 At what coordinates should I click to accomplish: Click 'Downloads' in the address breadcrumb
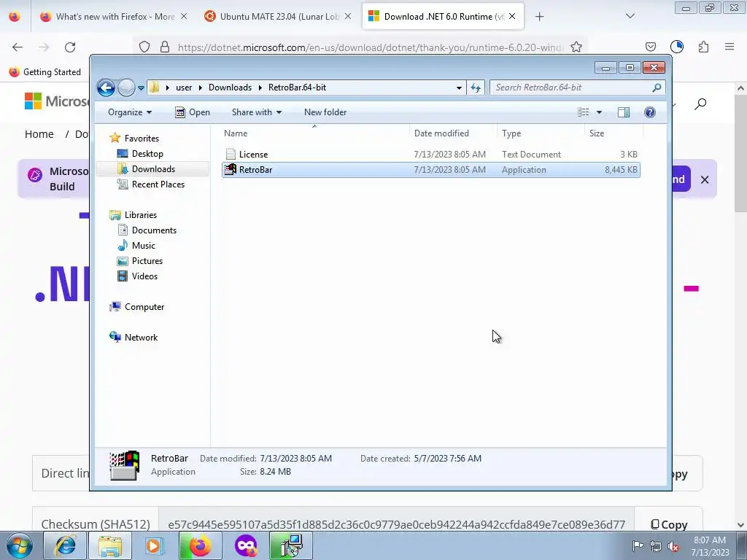pos(230,87)
